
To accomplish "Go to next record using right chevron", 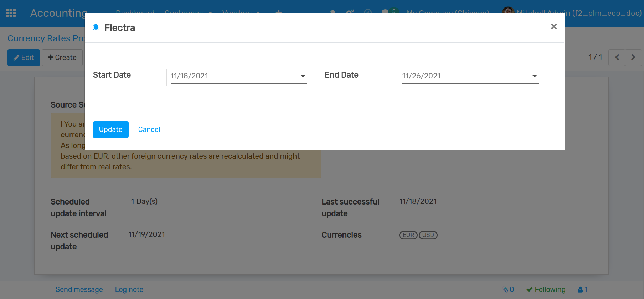I will [633, 57].
